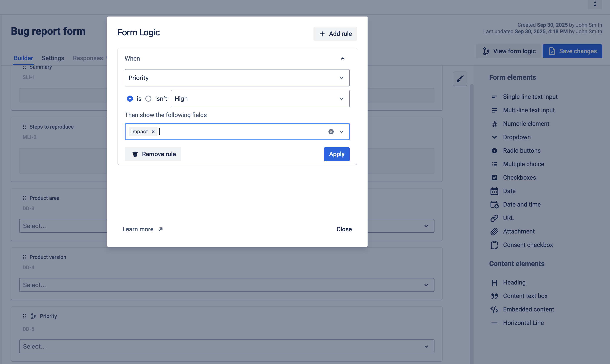The width and height of the screenshot is (610, 364).
Task: Open the Responses tab
Action: (88, 58)
